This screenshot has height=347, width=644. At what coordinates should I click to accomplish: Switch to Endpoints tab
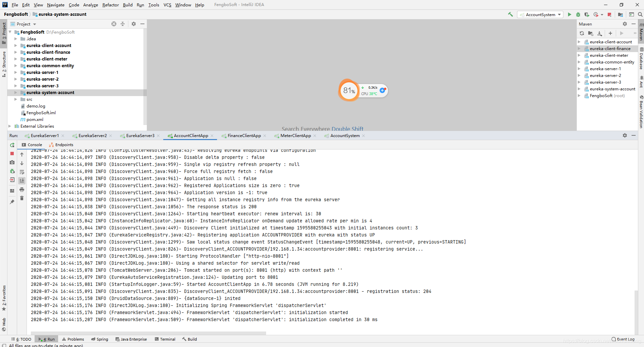click(61, 145)
